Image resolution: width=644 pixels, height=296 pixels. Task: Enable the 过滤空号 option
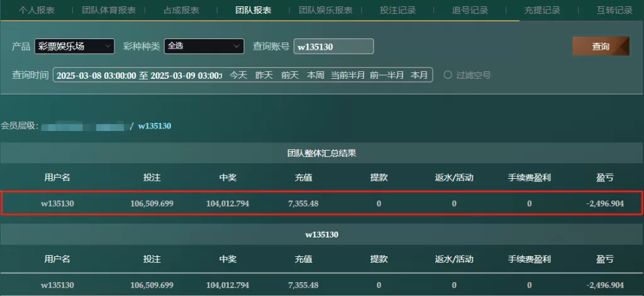click(x=448, y=75)
